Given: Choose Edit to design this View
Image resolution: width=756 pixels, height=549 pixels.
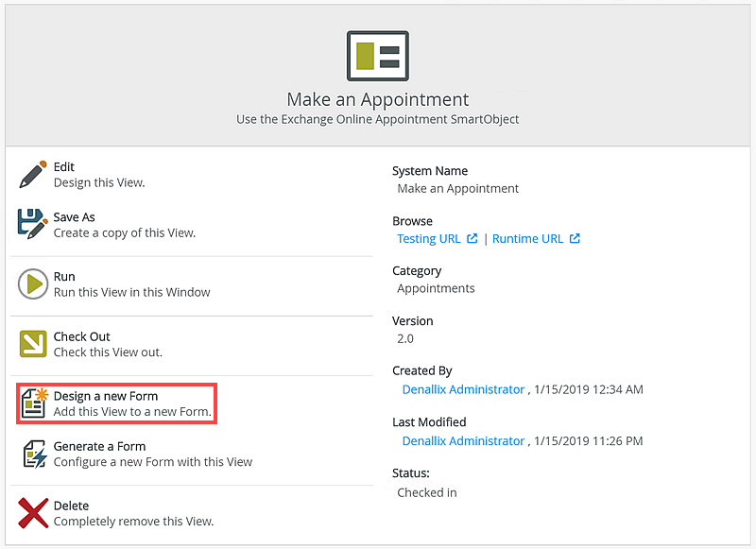Looking at the screenshot, I should tap(64, 167).
